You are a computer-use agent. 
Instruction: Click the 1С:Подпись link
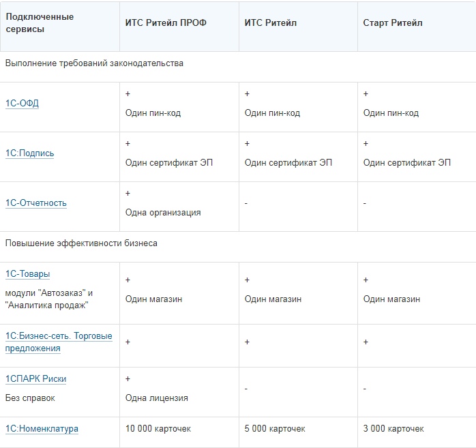point(29,153)
